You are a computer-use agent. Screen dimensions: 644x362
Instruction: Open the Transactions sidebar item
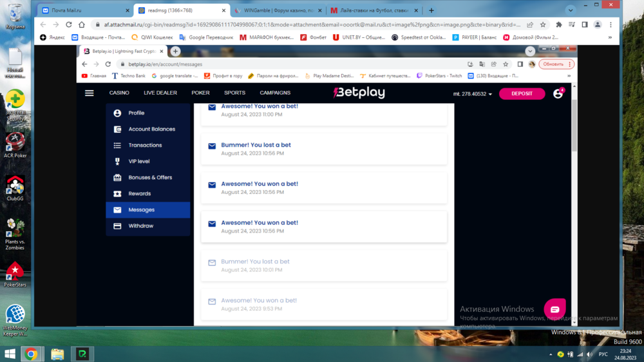(x=145, y=146)
